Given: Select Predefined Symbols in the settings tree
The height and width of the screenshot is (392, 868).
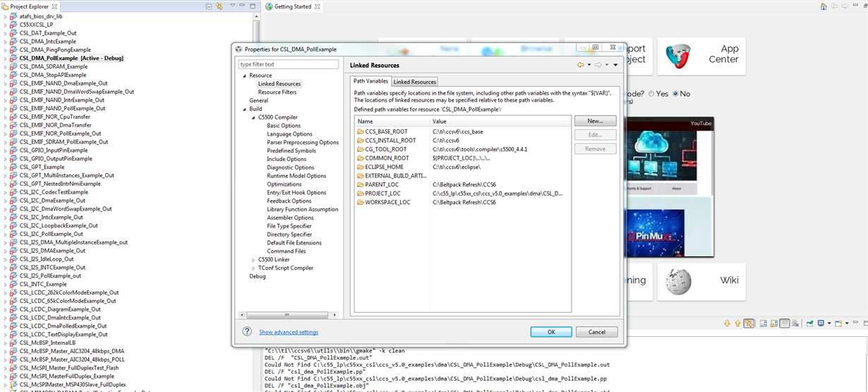Looking at the screenshot, I should 291,150.
